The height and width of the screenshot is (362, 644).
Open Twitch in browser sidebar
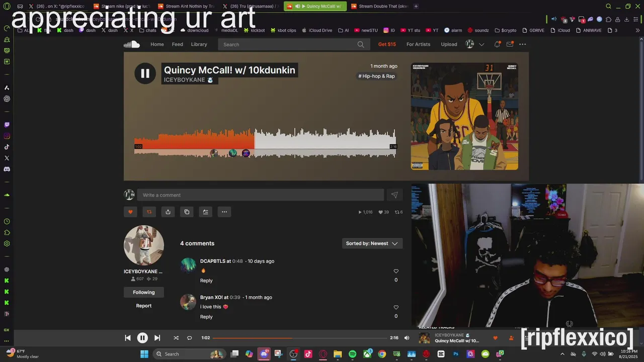[7, 125]
